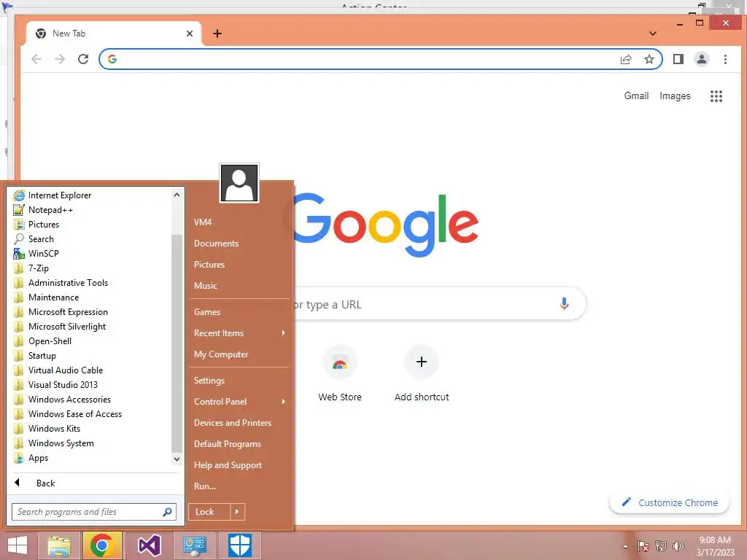Open the Google apps grid
Viewport: 747px width, 560px height.
coord(716,96)
